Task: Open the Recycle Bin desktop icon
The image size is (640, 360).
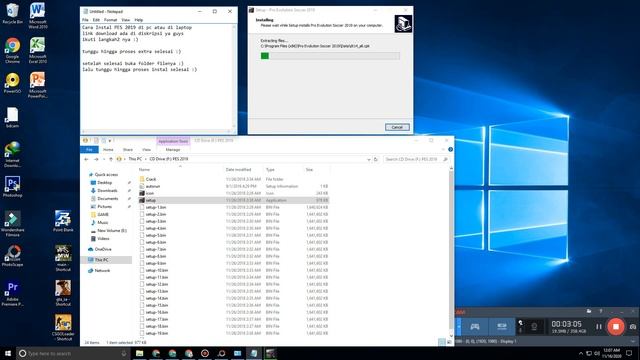Action: click(12, 13)
